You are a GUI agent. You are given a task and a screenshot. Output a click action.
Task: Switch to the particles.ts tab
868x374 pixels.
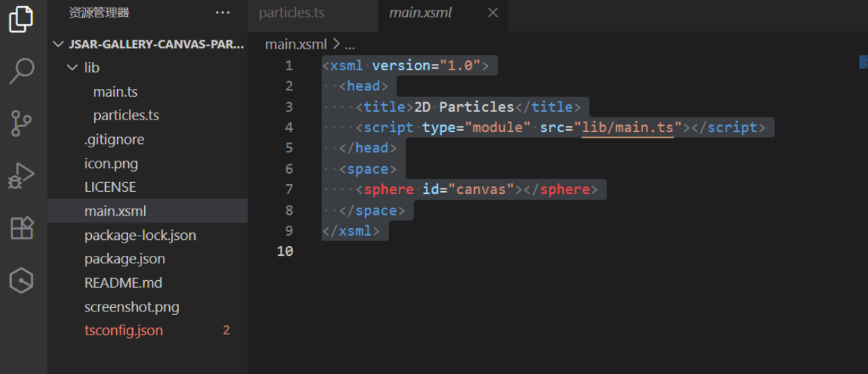click(292, 13)
